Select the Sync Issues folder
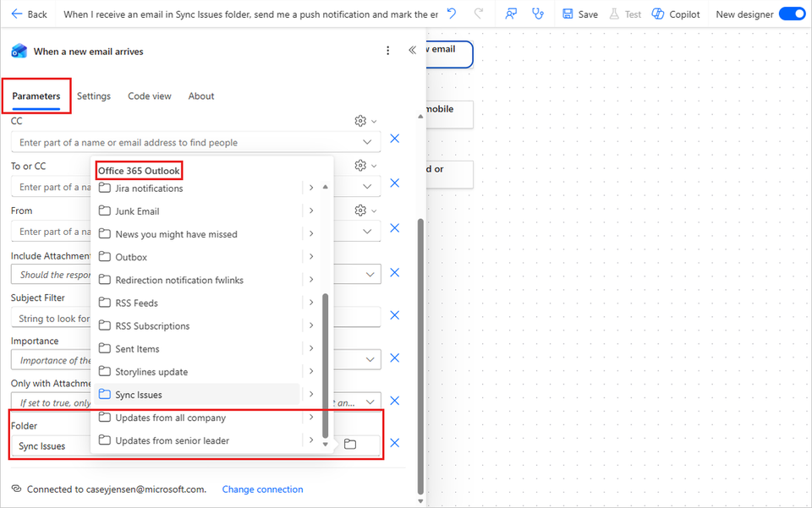812x508 pixels. click(199, 395)
